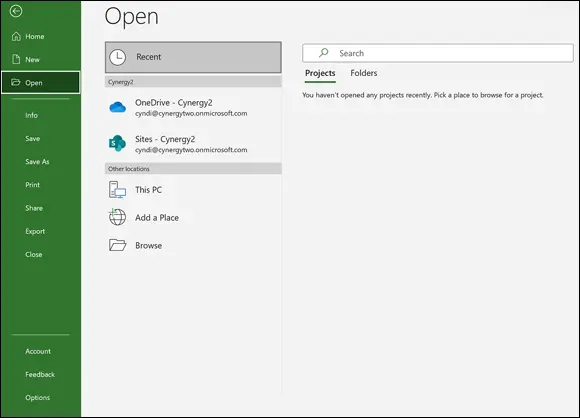Click the SharePoint Sites icon

117,143
